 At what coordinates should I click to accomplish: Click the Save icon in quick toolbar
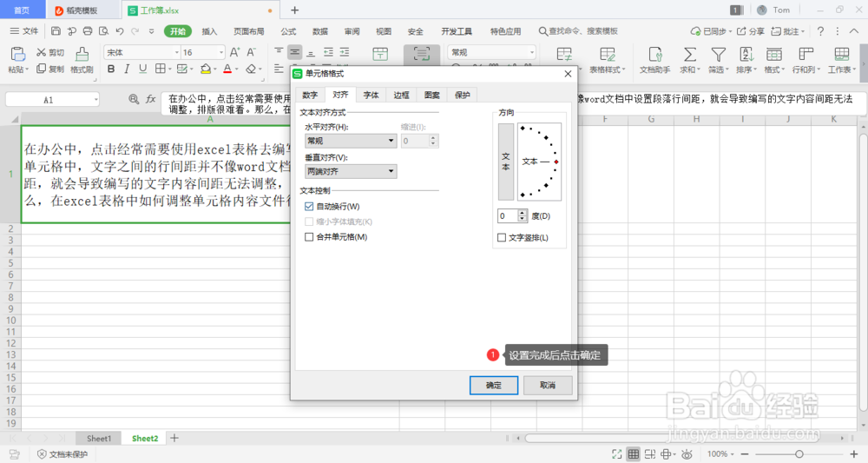coord(56,31)
